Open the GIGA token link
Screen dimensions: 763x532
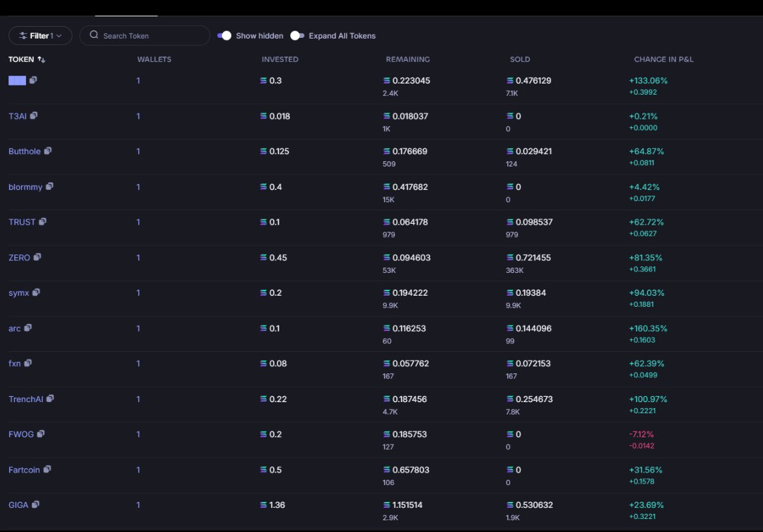(18, 505)
